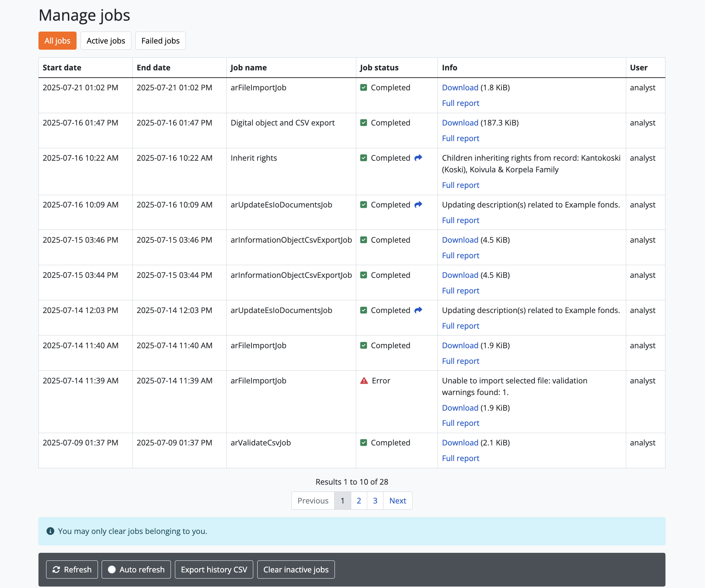Image resolution: width=705 pixels, height=588 pixels.
Task: Toggle the Auto refresh option
Action: (136, 570)
